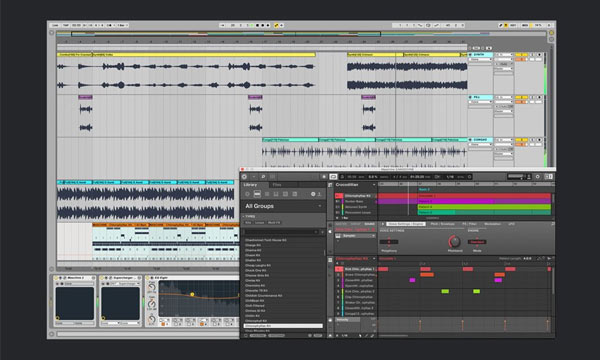Screen dimensions: 600x360
Task: Select the pencil paint tool below pattern editor
Action: [367, 336]
